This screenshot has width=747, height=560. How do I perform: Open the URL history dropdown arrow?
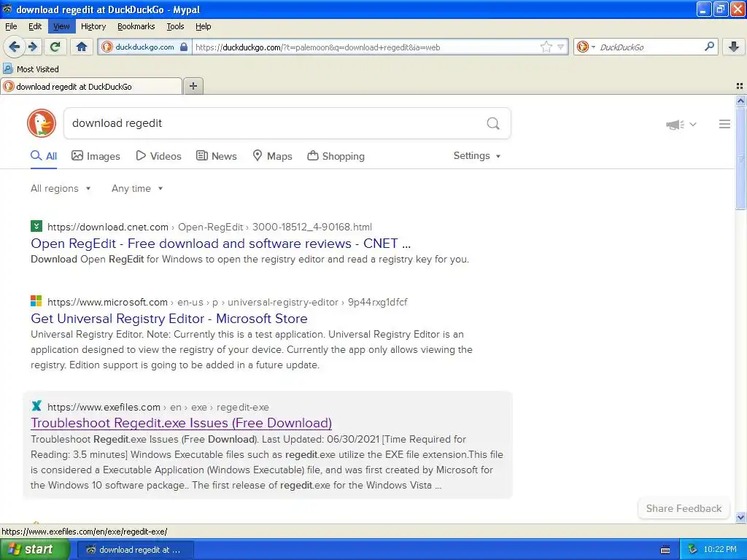pyautogui.click(x=561, y=47)
